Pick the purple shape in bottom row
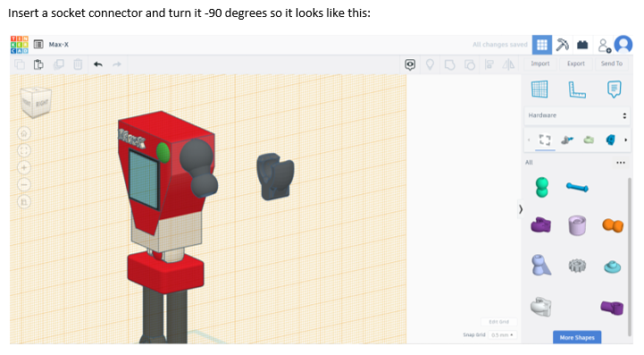Viewport: 644px width, 355px height. coord(612,308)
